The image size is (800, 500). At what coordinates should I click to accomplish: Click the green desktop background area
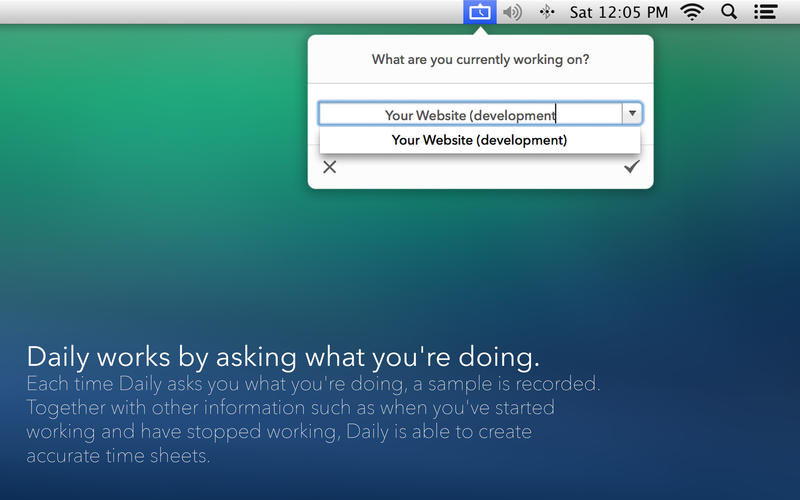coord(150,150)
